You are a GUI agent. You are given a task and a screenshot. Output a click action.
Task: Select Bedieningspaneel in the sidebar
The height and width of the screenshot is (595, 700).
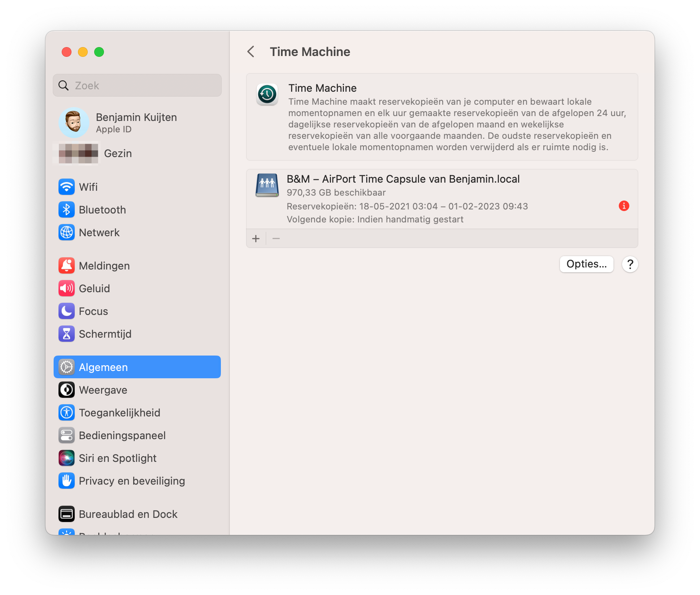(x=137, y=435)
